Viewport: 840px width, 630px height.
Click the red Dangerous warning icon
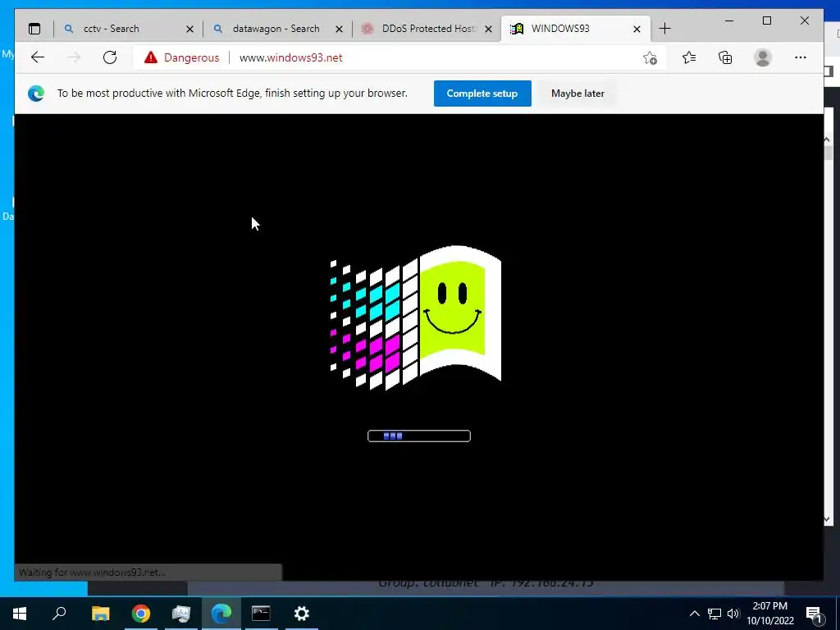click(151, 57)
